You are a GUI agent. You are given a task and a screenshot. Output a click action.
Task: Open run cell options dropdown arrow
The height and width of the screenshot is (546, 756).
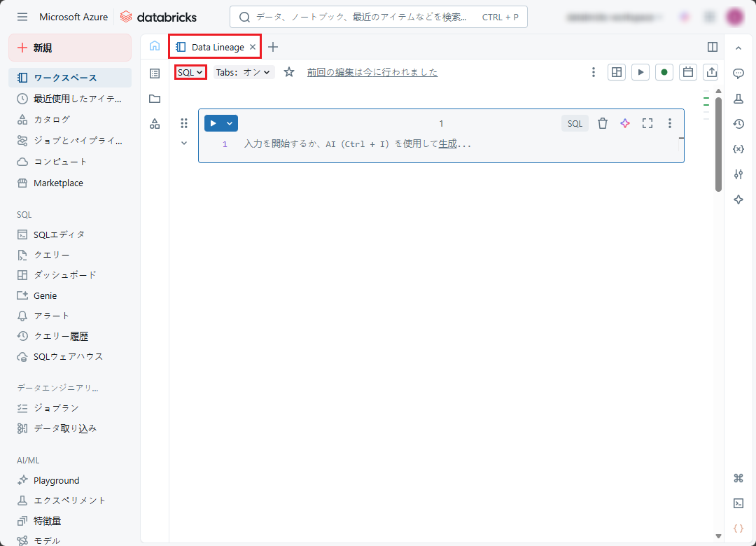point(230,123)
